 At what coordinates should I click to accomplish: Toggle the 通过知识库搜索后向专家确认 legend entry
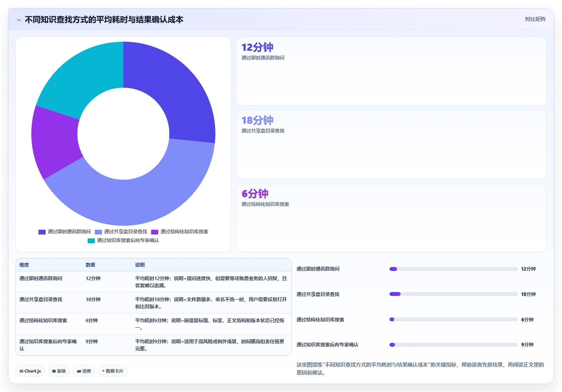click(123, 240)
